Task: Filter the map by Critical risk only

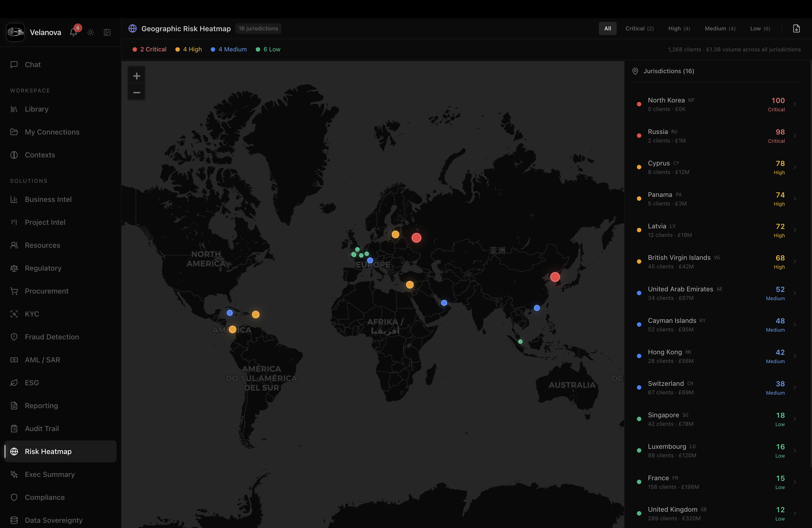Action: 639,28
